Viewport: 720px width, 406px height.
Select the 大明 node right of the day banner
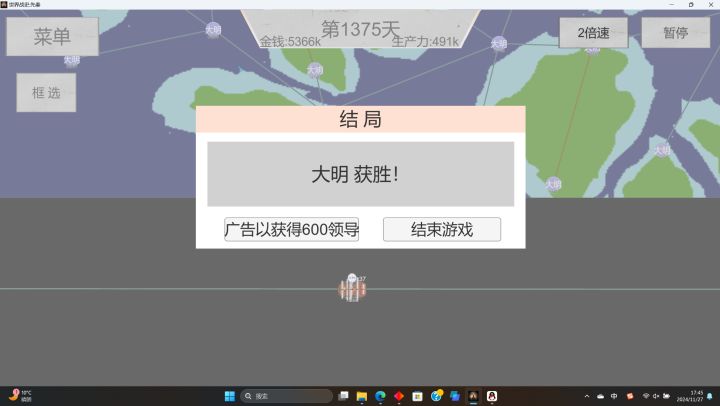[499, 44]
